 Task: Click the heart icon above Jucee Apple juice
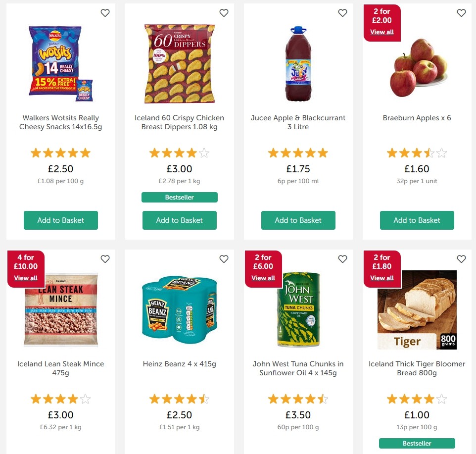pos(342,13)
